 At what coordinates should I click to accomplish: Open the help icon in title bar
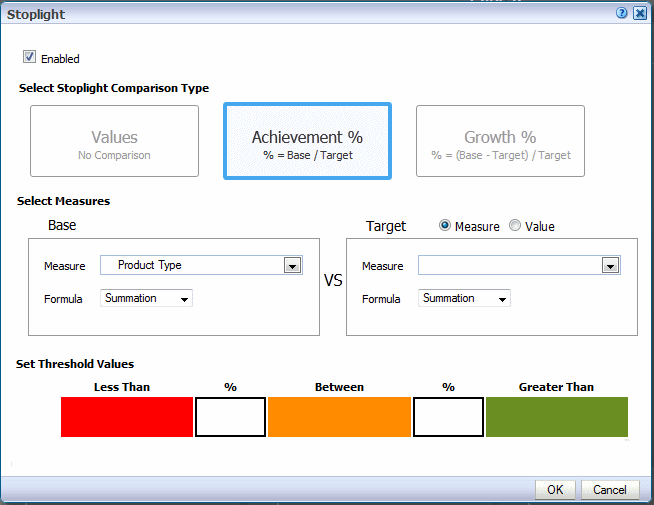(x=621, y=13)
